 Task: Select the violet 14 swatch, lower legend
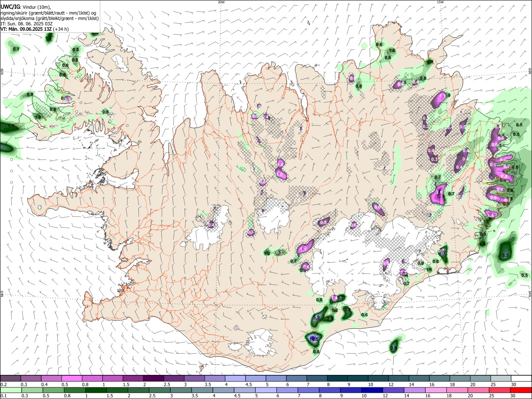coord(414,390)
